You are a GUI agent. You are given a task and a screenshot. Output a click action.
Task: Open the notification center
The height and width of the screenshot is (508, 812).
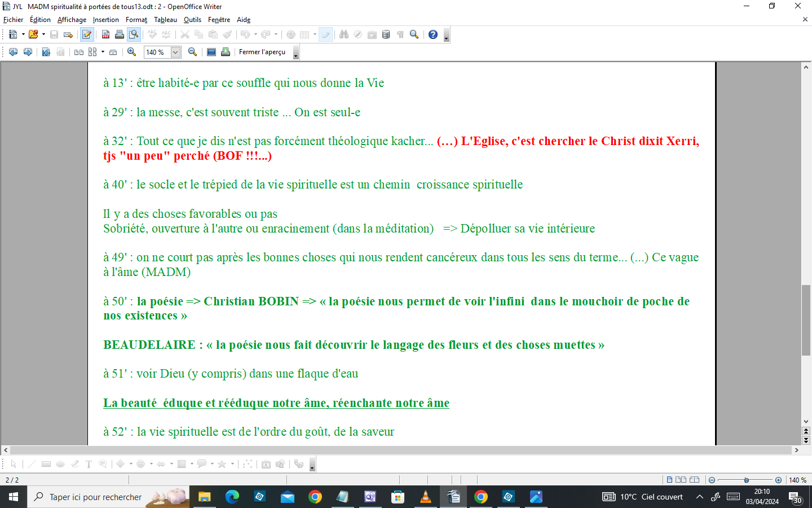click(x=796, y=497)
